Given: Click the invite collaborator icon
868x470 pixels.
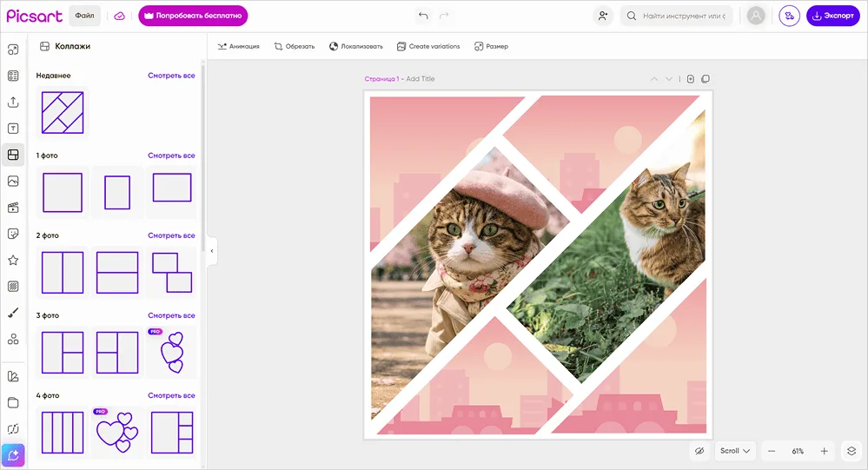Looking at the screenshot, I should (602, 16).
